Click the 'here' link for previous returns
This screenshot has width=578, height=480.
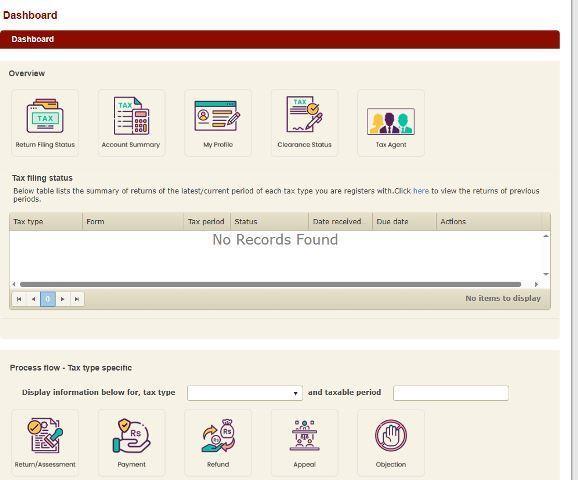pyautogui.click(x=421, y=191)
